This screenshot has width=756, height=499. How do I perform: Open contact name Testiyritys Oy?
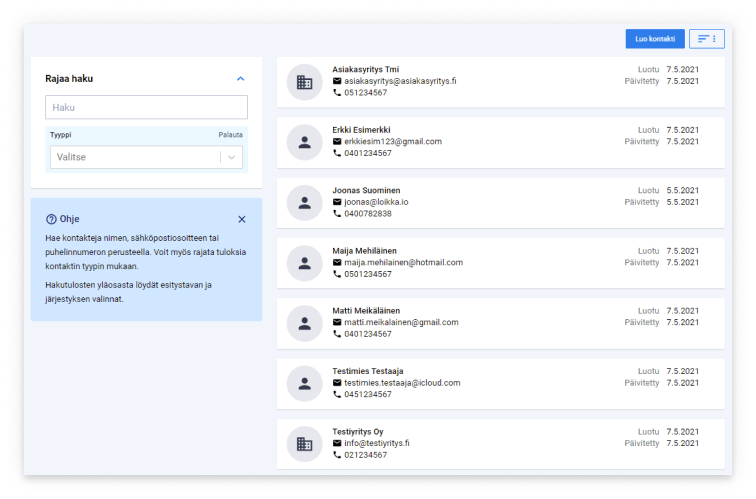(x=358, y=432)
